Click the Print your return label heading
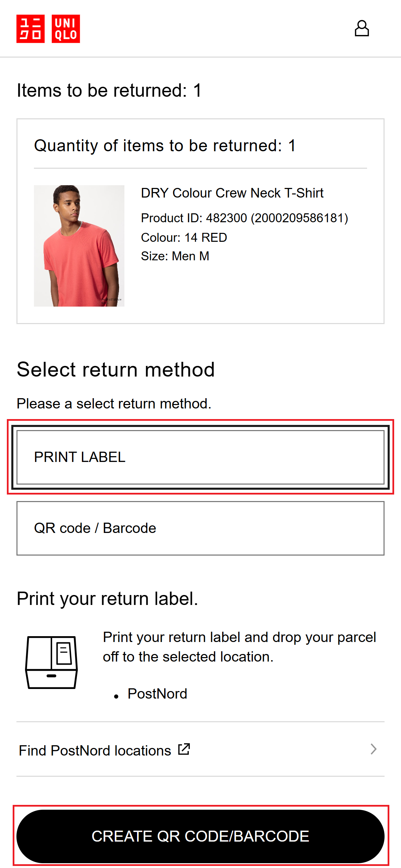401x868 pixels. coord(108,599)
